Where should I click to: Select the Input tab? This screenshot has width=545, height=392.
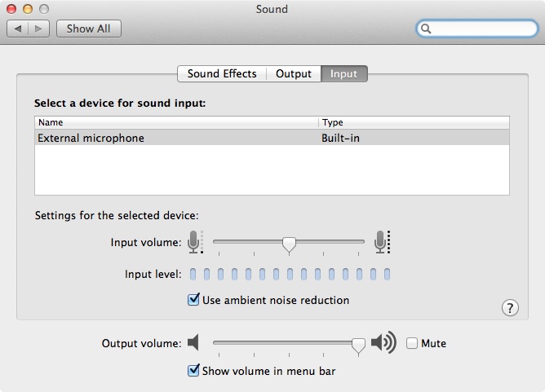[x=343, y=73]
